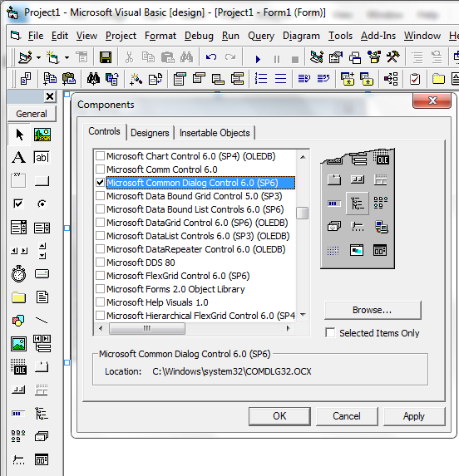This screenshot has width=459, height=476.
Task: Select the OLE container tool in toolbox
Action: pos(18,366)
